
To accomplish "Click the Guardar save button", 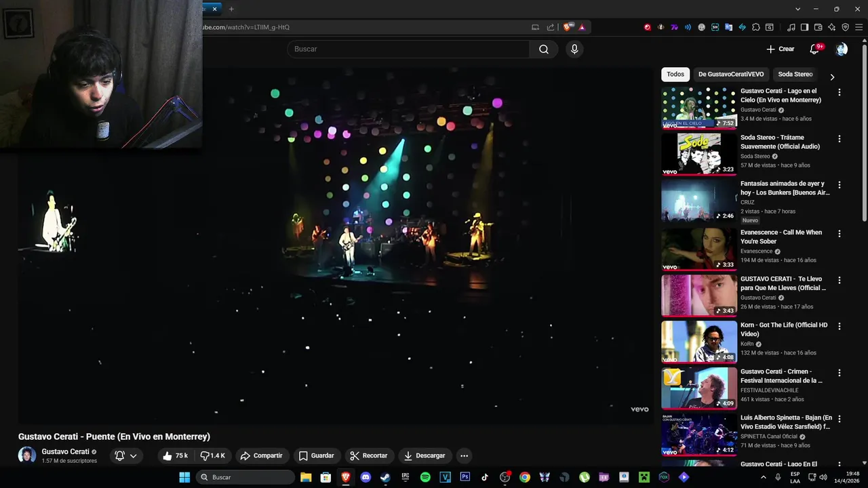I will pyautogui.click(x=317, y=455).
